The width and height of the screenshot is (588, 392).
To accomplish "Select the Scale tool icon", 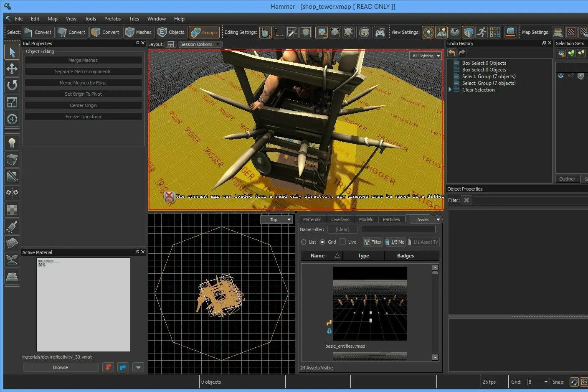I will coord(12,102).
